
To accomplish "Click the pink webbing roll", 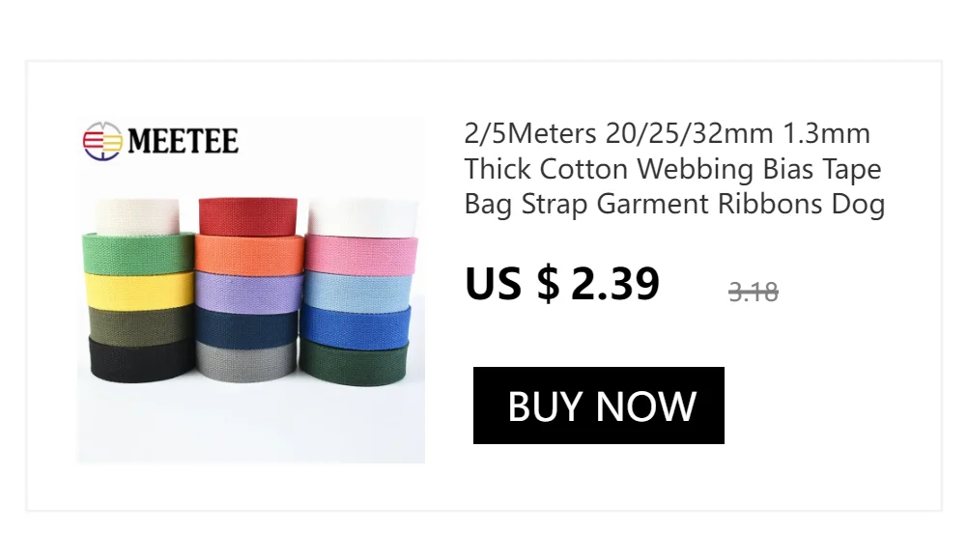I will pos(361,255).
